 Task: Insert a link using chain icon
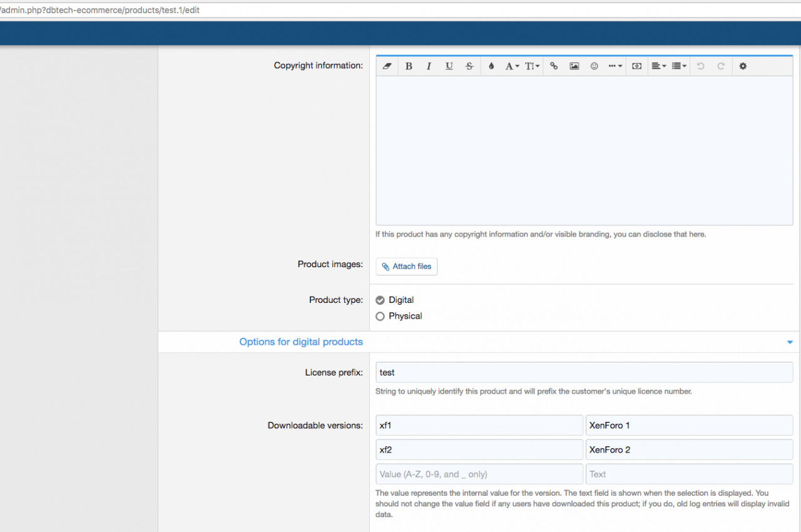point(554,66)
